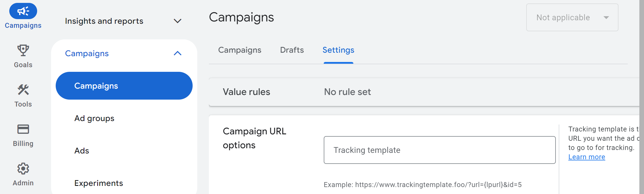This screenshot has width=644, height=194.
Task: Open the Value rules setting row
Action: point(424,92)
